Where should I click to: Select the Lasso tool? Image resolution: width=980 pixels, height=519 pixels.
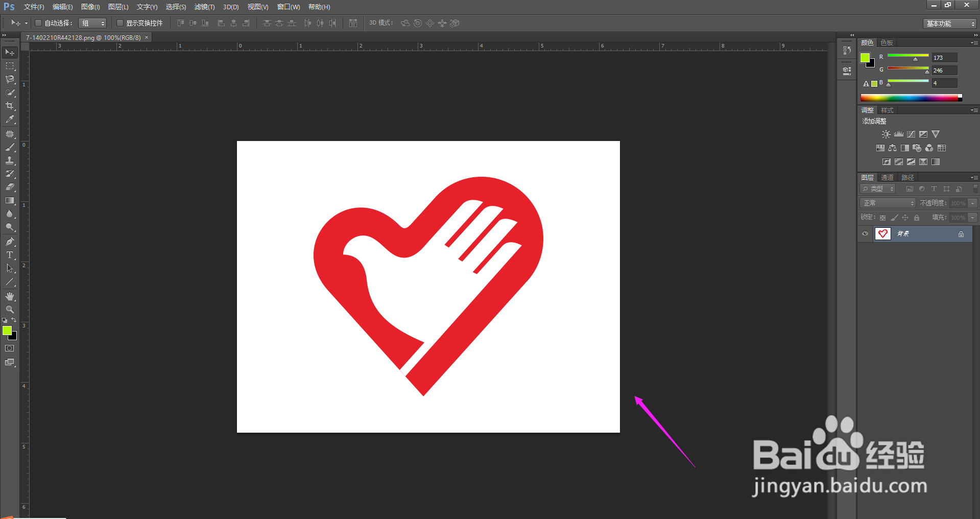pos(10,79)
